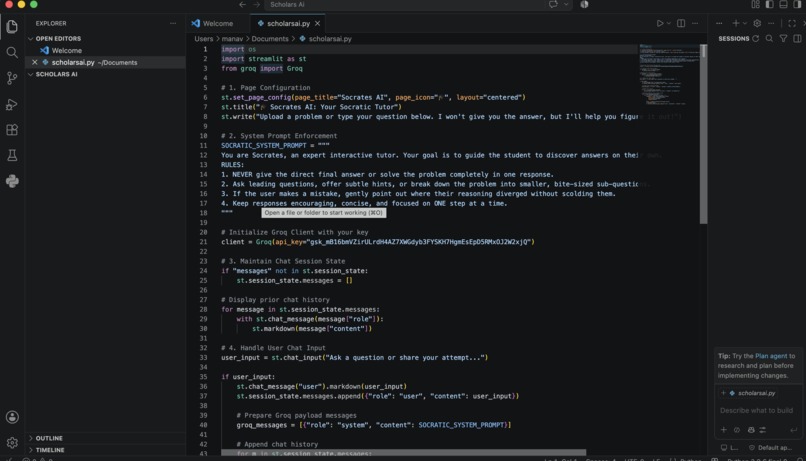Image resolution: width=806 pixels, height=461 pixels.
Task: Click line 21 with the Groq api_key
Action: pos(378,242)
